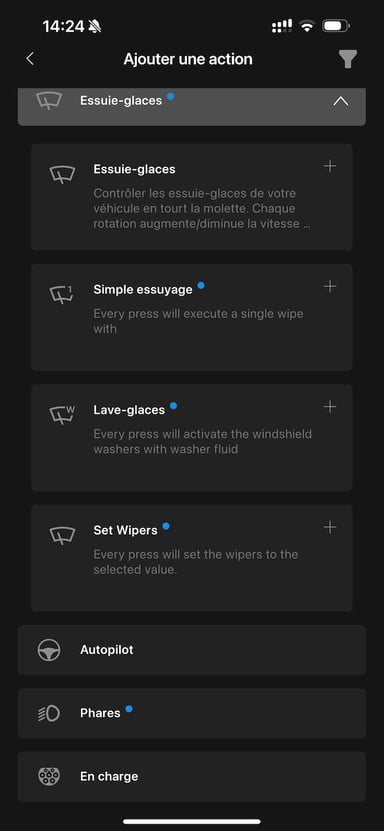Tap the steering wheel Autopilot icon
This screenshot has width=384, height=831.
49,650
